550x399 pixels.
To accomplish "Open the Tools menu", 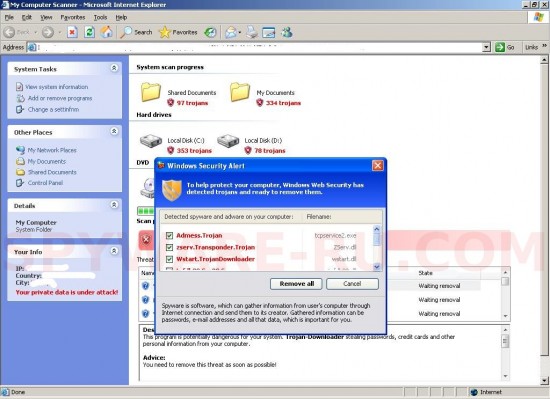I will (100, 17).
